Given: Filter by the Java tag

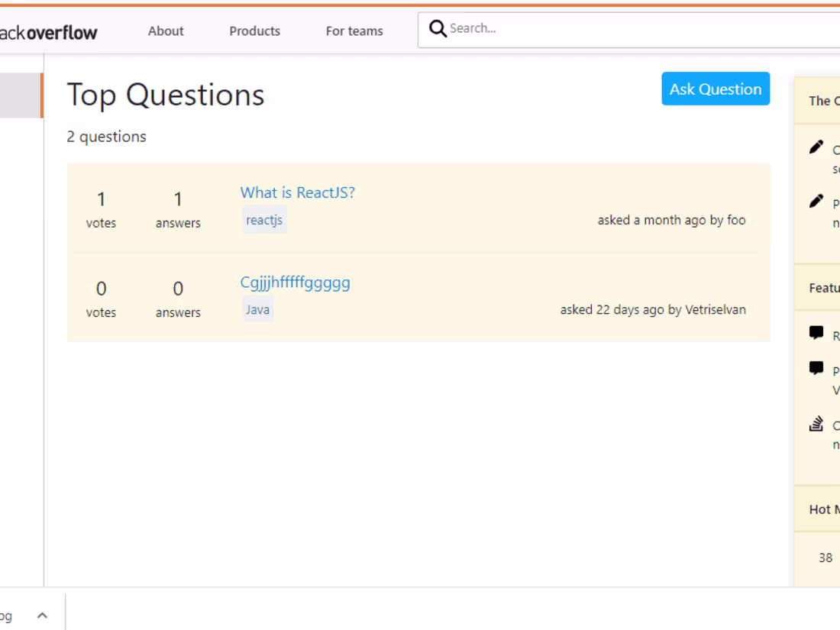Looking at the screenshot, I should point(257,309).
